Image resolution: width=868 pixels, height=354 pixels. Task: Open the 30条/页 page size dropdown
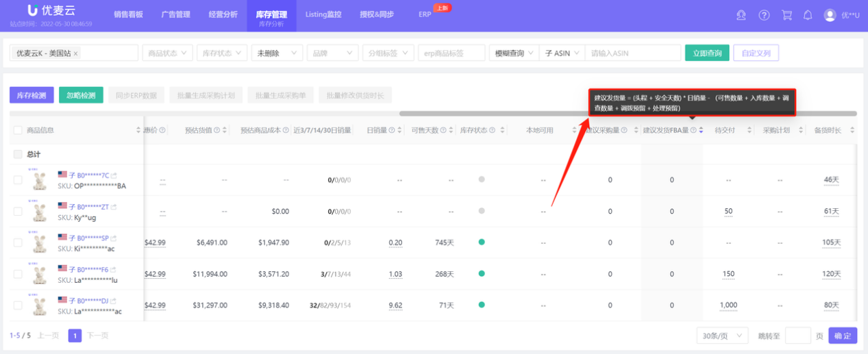(722, 336)
